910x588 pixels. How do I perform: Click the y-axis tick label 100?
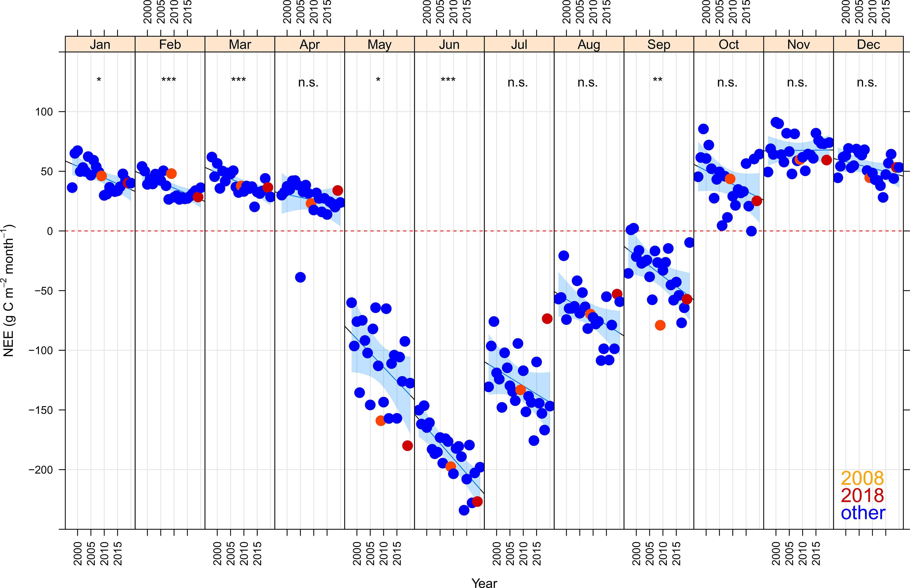coord(44,112)
